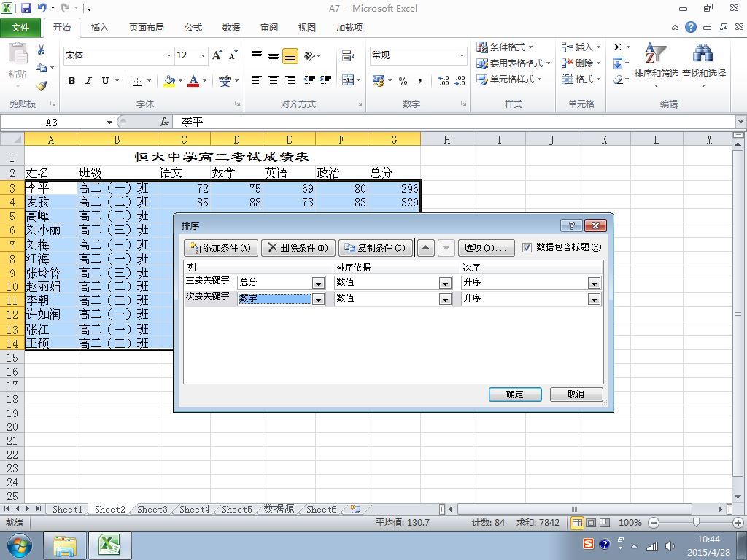Click the Wrap Text icon

pos(348,55)
